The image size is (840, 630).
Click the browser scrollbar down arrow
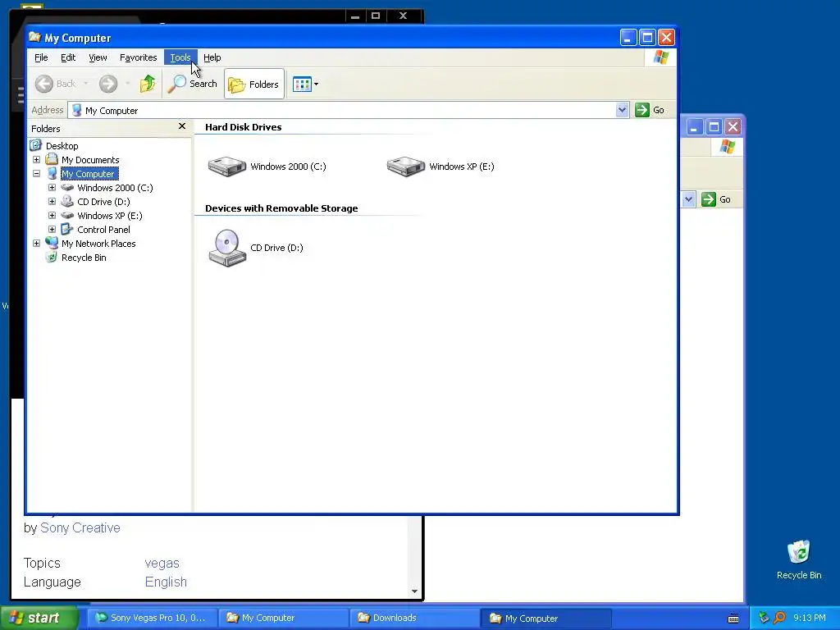(414, 591)
